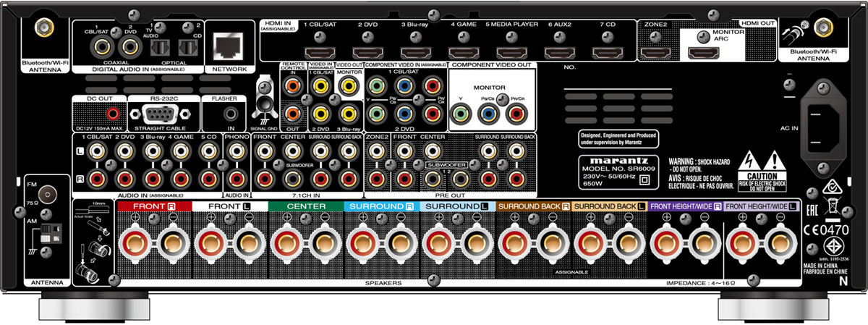
Task: Click the left Bluetooth/Wi-Fi antenna connector
Action: (44, 27)
